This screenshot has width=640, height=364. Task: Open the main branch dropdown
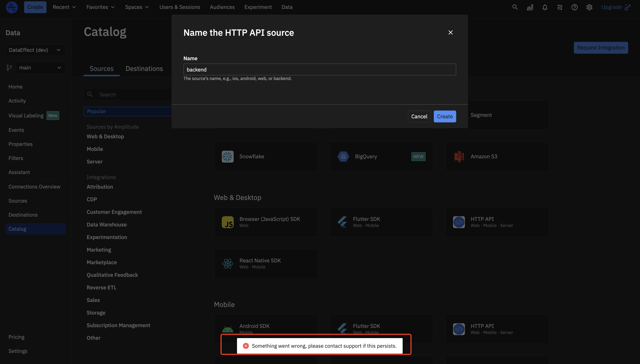pos(41,68)
